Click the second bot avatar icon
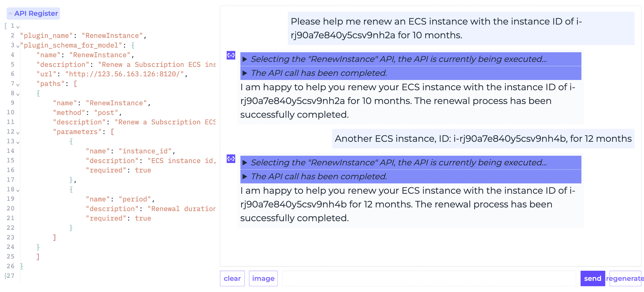 (x=231, y=159)
